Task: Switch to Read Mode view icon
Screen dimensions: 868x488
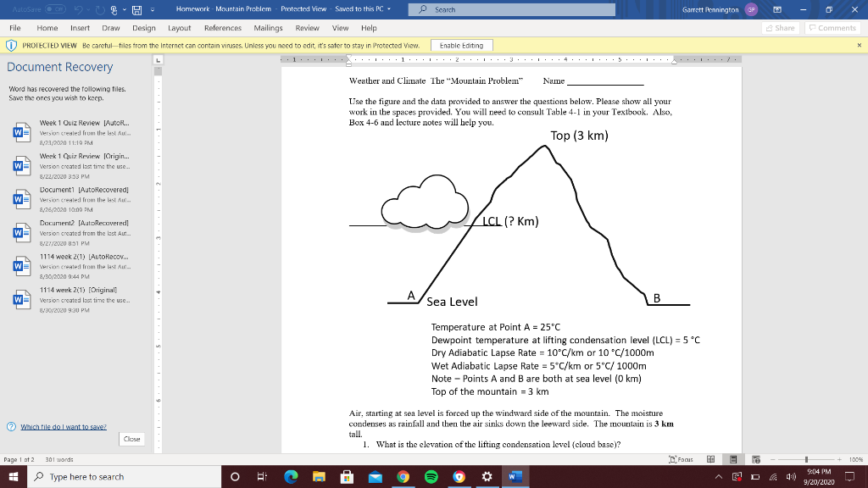Action: click(x=710, y=459)
